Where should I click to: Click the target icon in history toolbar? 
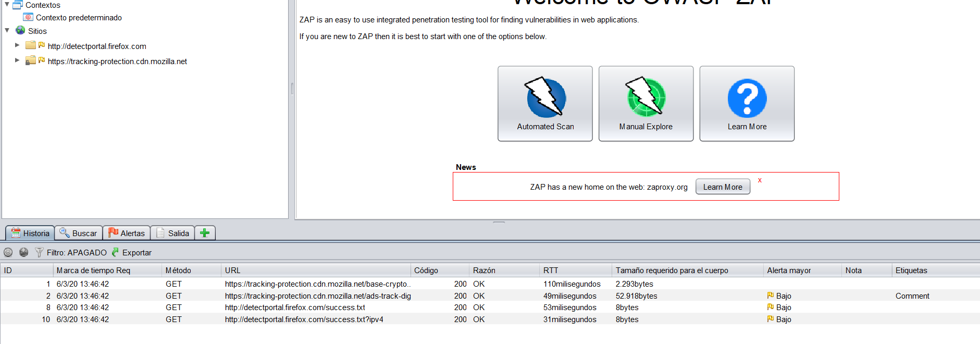click(x=8, y=252)
